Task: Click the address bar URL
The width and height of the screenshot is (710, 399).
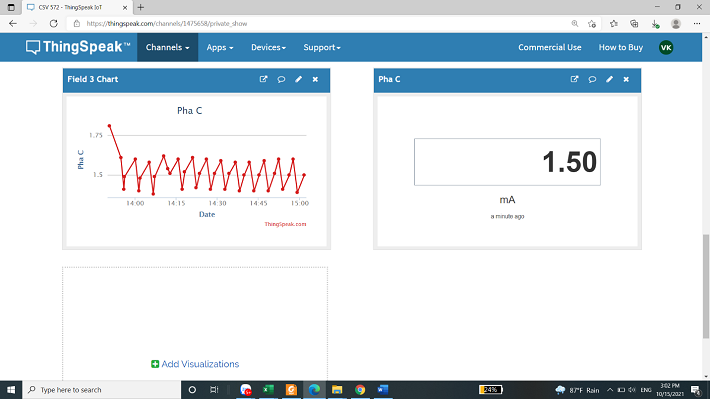Action: click(x=167, y=24)
